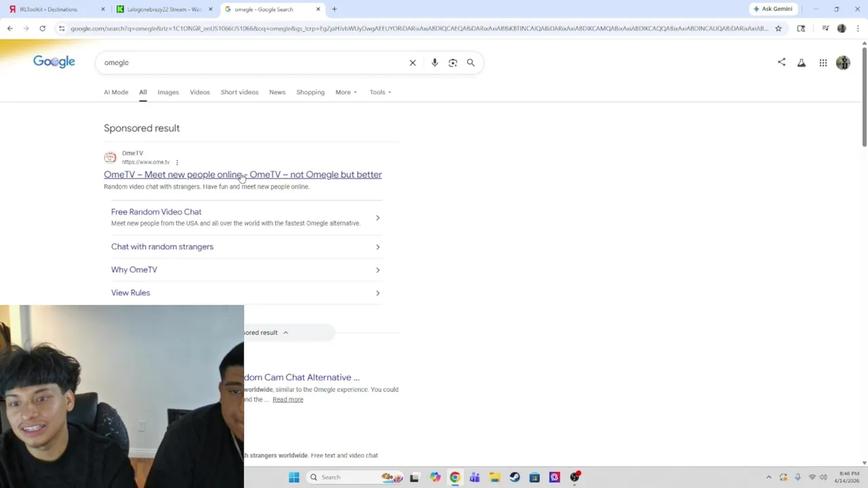
Task: Close the IRLToolkit Destinations tab
Action: click(x=103, y=9)
